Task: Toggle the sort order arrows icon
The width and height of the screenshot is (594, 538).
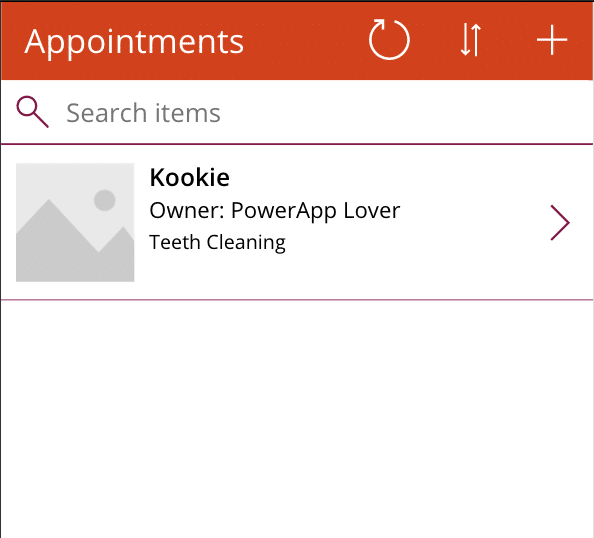Action: [x=471, y=40]
